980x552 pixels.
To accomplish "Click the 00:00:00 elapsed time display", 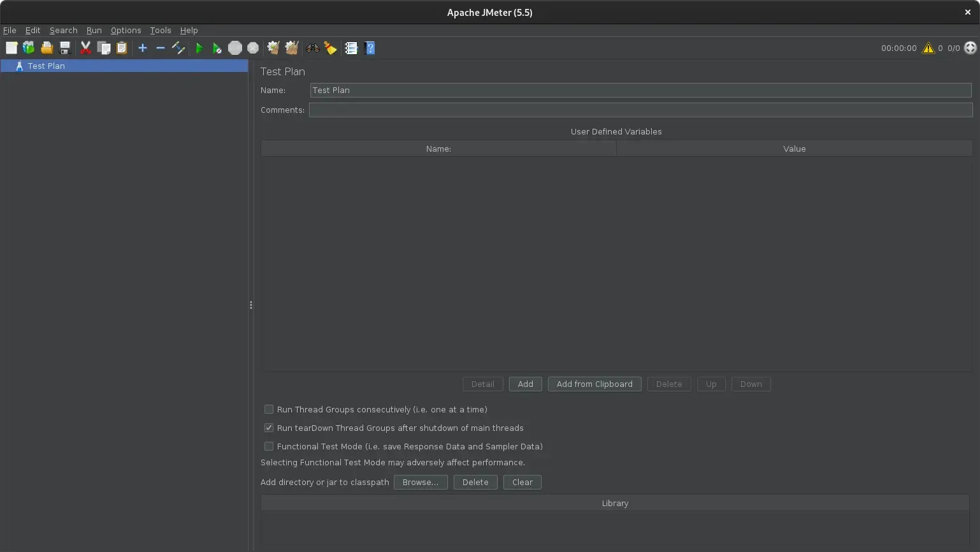I will tap(898, 48).
